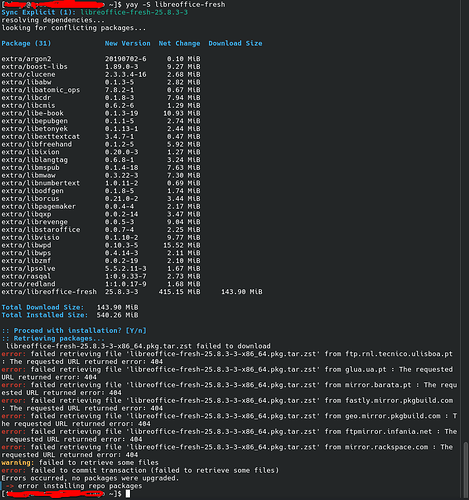This screenshot has height=500, width=469.
Task: Click the '415.15 MiB' net change value
Action: click(179, 292)
